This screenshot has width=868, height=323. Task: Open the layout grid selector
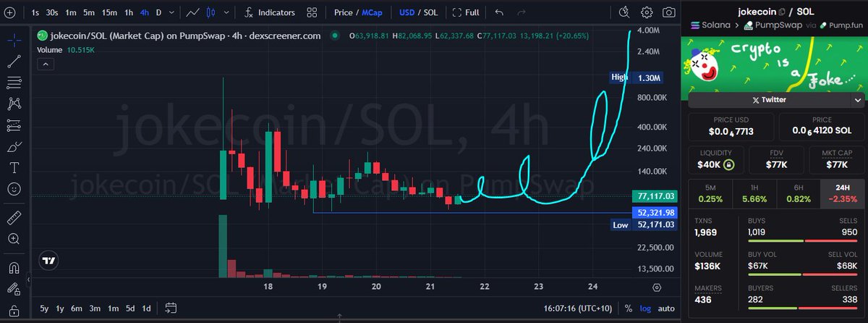(x=312, y=12)
